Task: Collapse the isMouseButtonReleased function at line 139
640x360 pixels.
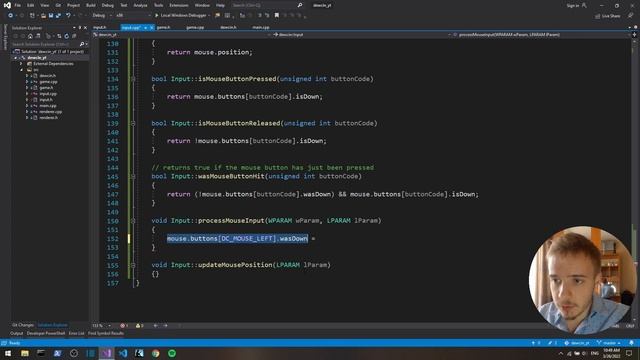Action: [x=133, y=123]
